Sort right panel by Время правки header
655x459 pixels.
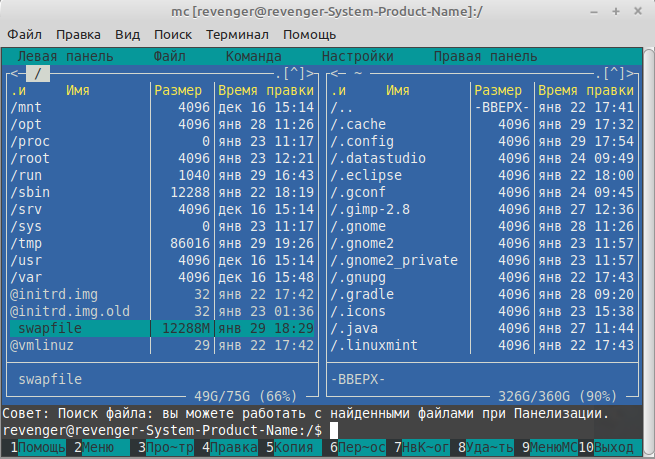click(586, 90)
